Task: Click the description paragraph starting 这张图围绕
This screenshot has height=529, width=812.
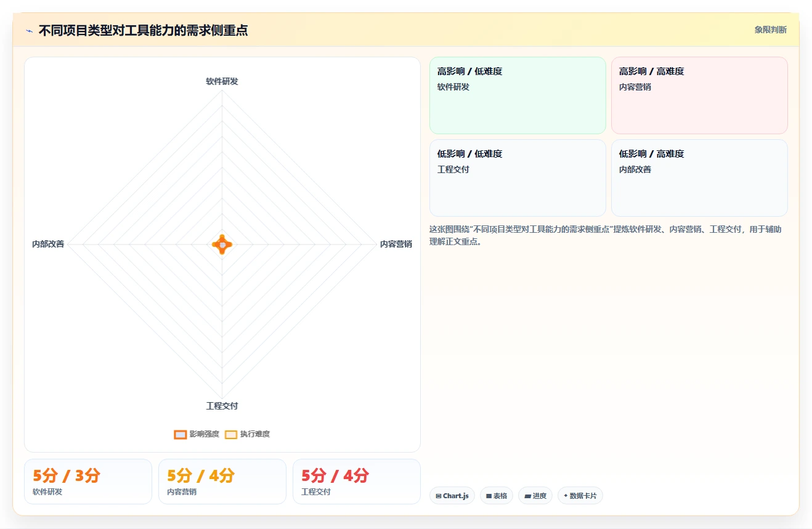Action: [606, 235]
